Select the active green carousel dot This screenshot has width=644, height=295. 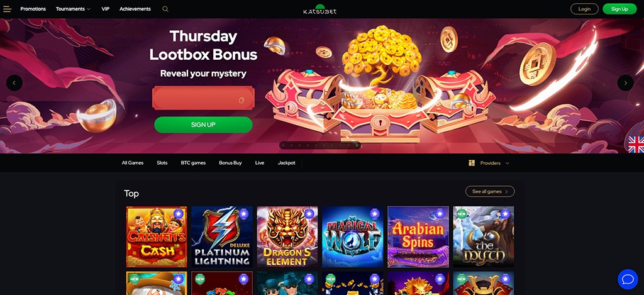coord(357,145)
